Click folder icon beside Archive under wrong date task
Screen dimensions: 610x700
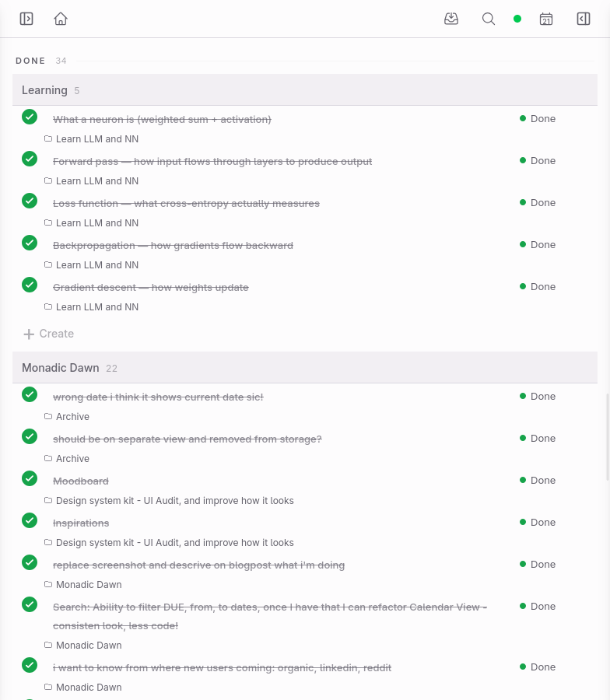48,416
